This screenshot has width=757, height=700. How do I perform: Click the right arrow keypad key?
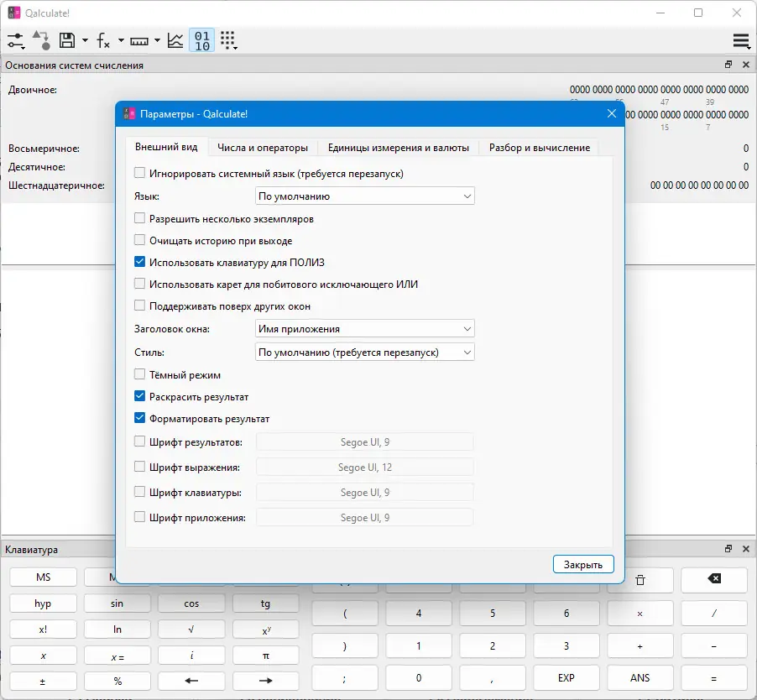(265, 681)
